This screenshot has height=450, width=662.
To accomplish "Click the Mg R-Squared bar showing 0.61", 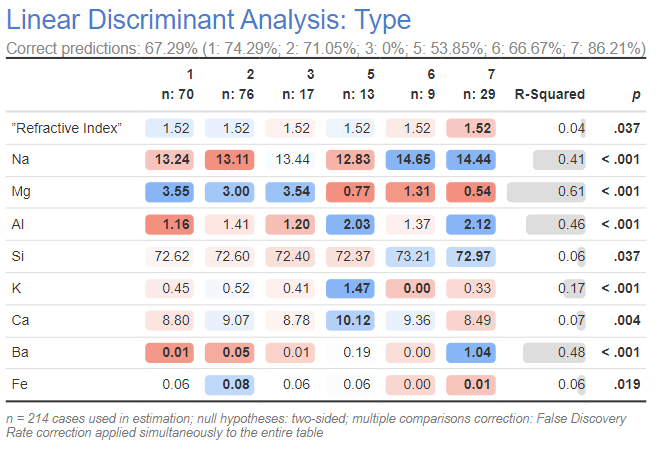I will 547,192.
